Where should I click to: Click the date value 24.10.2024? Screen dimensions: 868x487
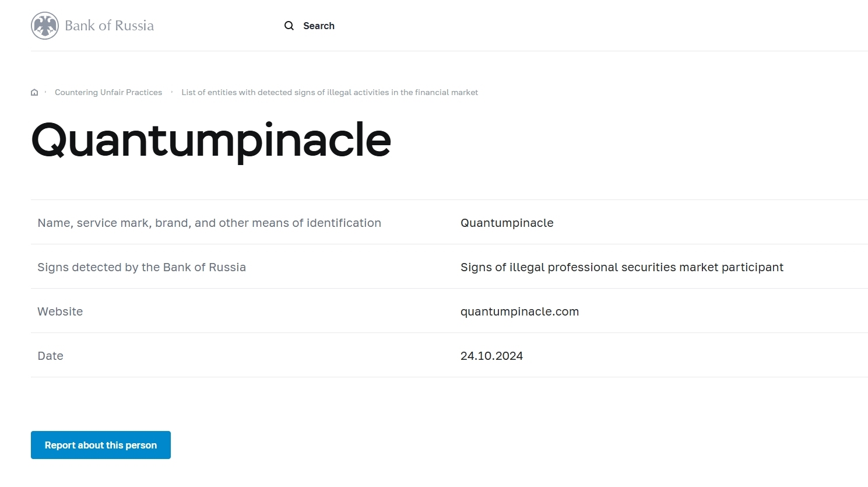[491, 356]
